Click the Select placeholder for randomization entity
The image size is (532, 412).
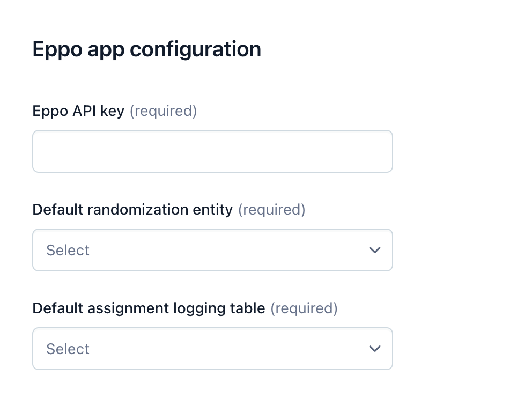coord(68,250)
